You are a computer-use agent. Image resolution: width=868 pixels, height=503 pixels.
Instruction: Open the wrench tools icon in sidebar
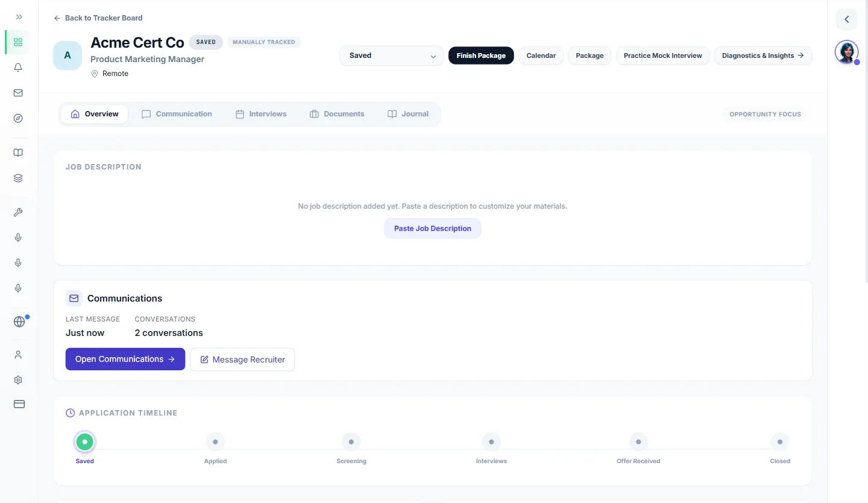point(18,212)
